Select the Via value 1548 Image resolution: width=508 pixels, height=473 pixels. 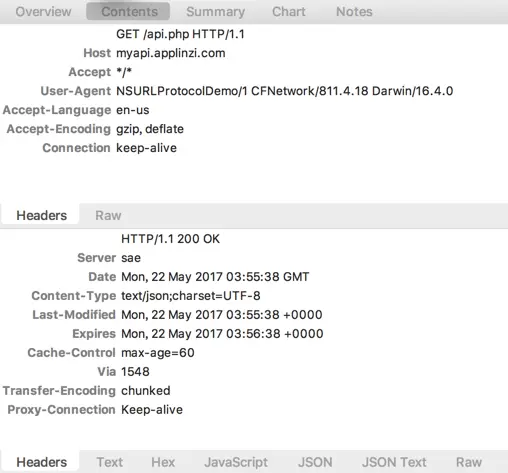[x=135, y=372]
